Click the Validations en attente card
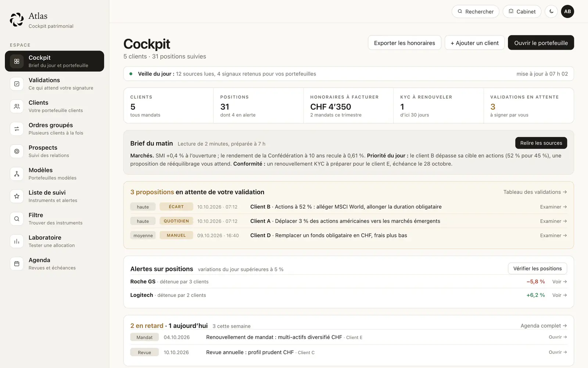 point(528,106)
